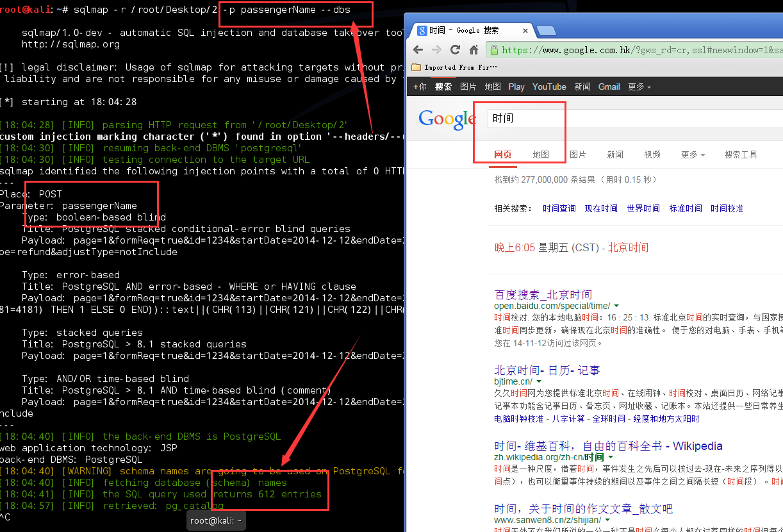Click 'back-end DBMS: PostgreSQL' terminal line
Image resolution: width=783 pixels, height=532 pixels.
pyautogui.click(x=71, y=460)
